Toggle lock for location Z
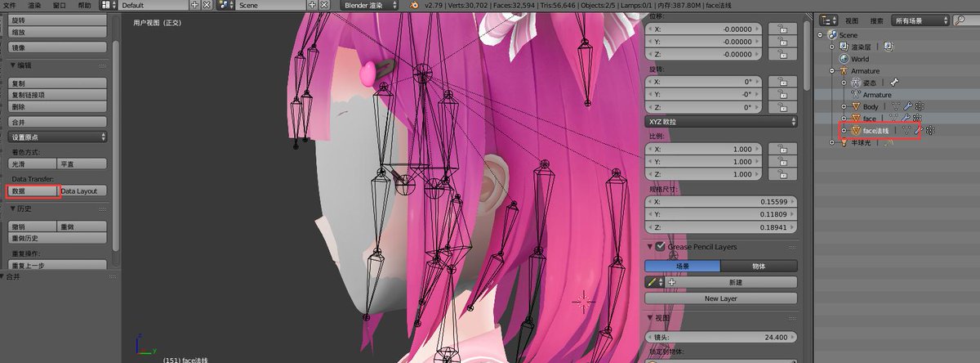980x363 pixels. tap(782, 54)
